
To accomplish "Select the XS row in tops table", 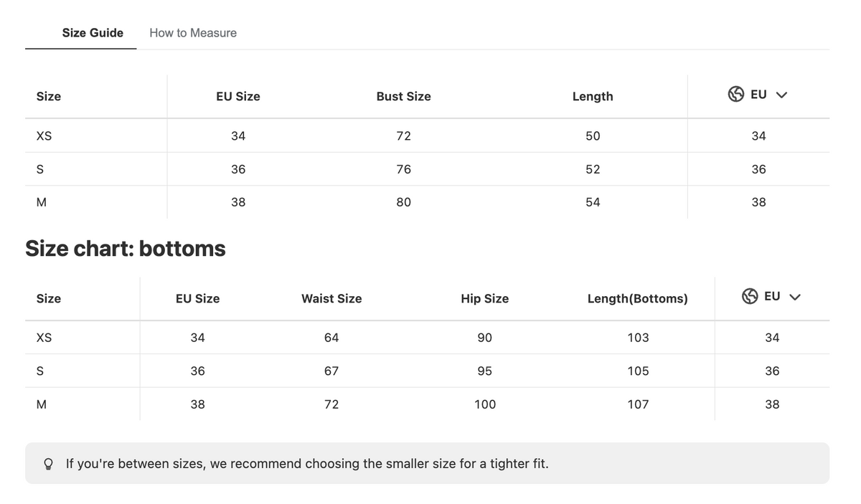I will (x=427, y=135).
